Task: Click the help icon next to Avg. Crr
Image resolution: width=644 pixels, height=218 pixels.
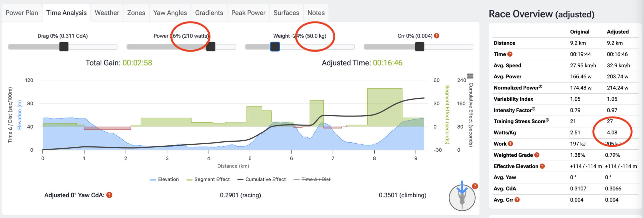Action: coord(517,200)
